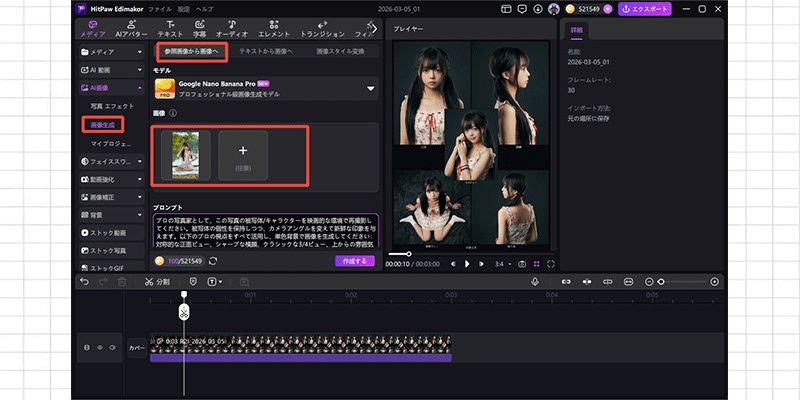Open ストック動画 in sidebar
The image size is (800, 400).
point(111,233)
